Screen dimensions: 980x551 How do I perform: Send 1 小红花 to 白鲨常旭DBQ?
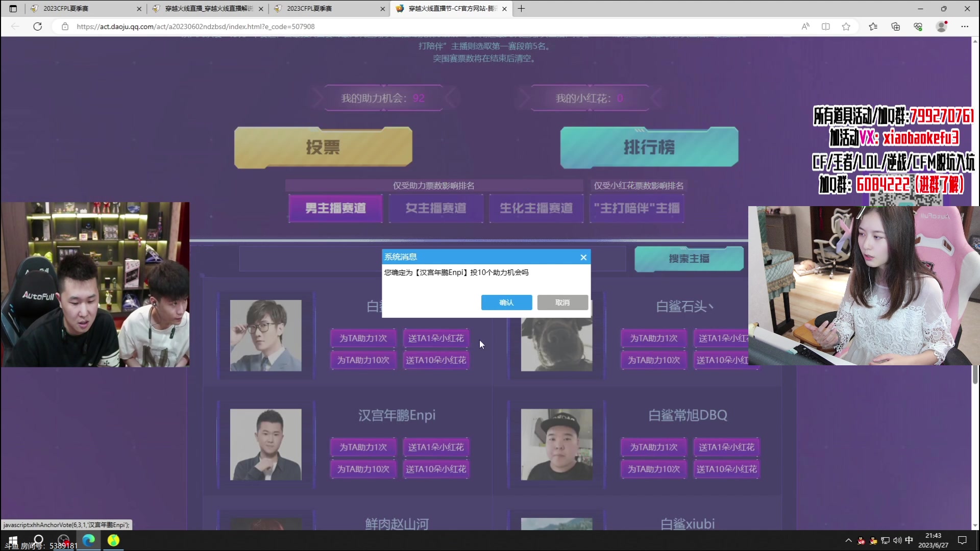[726, 447]
